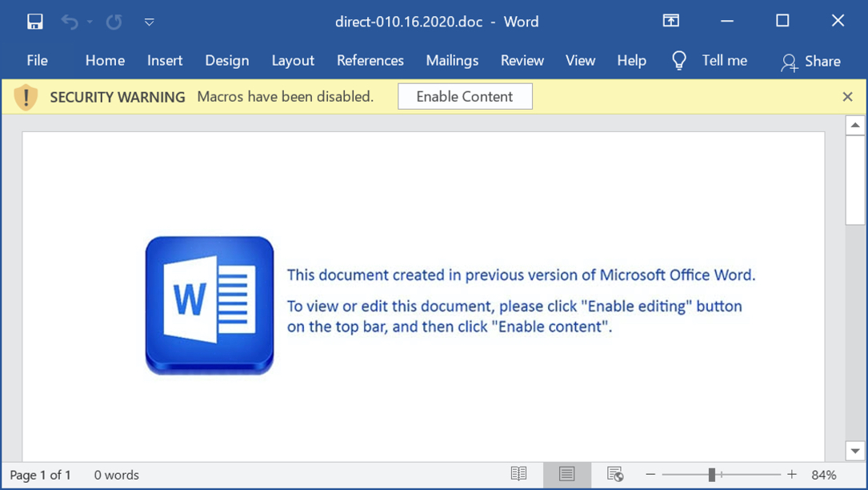Click Page 1 of 1 status indicator
Image resolution: width=868 pixels, height=490 pixels.
pyautogui.click(x=41, y=475)
